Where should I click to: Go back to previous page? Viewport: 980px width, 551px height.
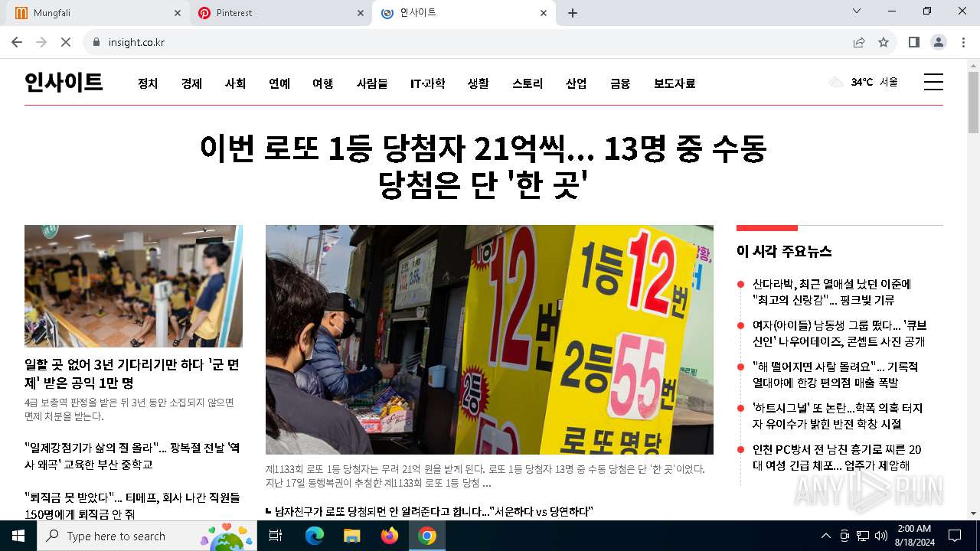(x=17, y=42)
